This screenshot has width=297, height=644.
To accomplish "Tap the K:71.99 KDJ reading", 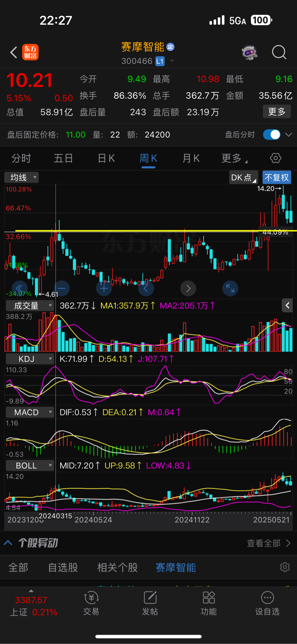I will coord(77,359).
